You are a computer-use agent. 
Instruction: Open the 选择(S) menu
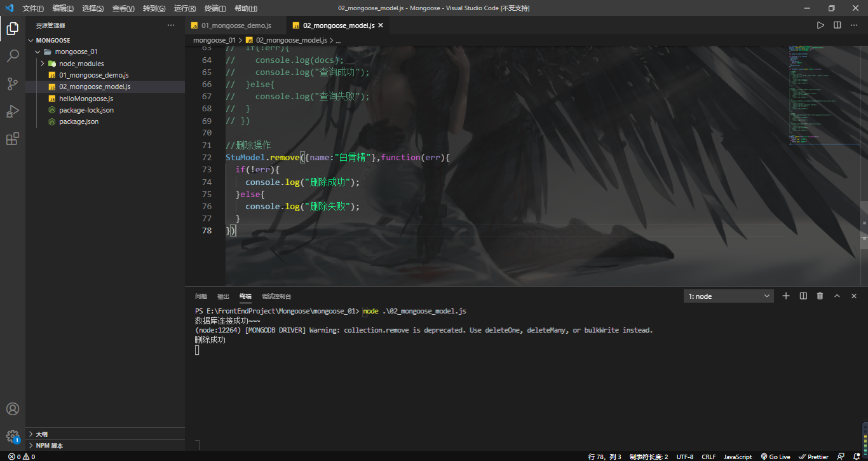(x=93, y=8)
